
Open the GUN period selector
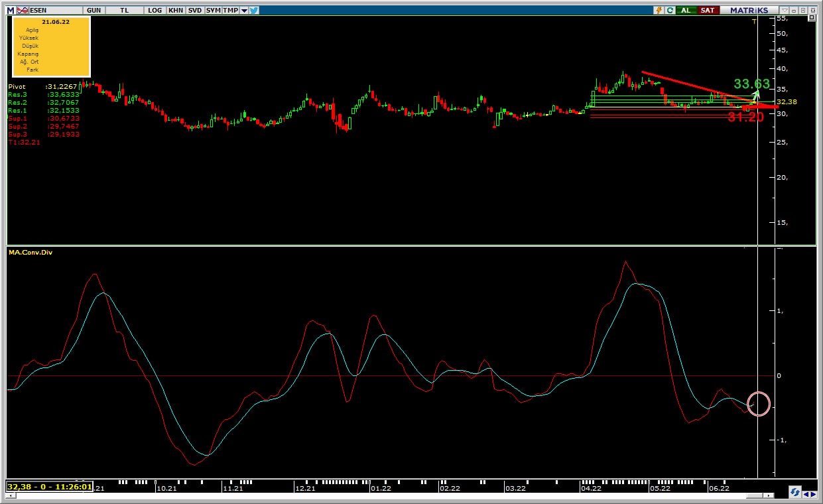click(x=94, y=11)
